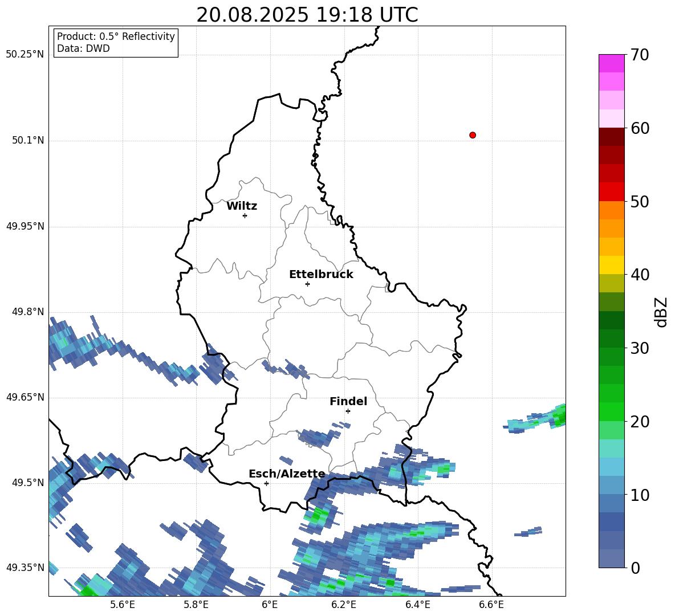This screenshot has height=616, width=675.
Task: Click the 49.95°N latitude label
Action: (25, 226)
